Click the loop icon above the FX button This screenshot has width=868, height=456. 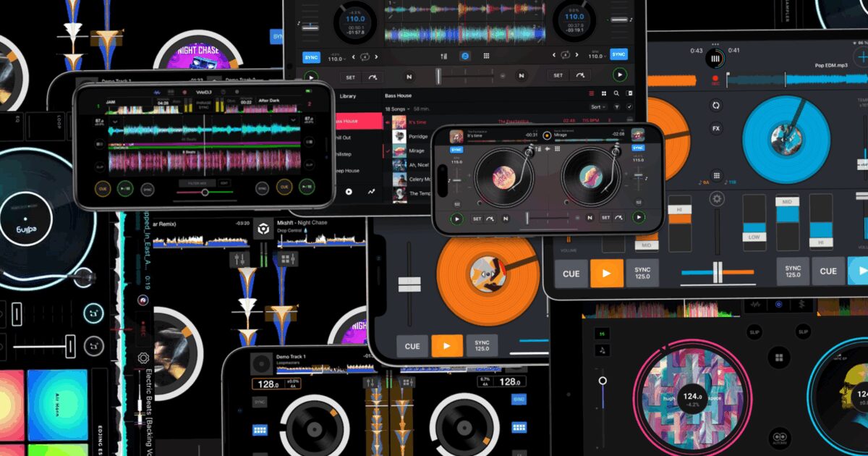click(716, 106)
